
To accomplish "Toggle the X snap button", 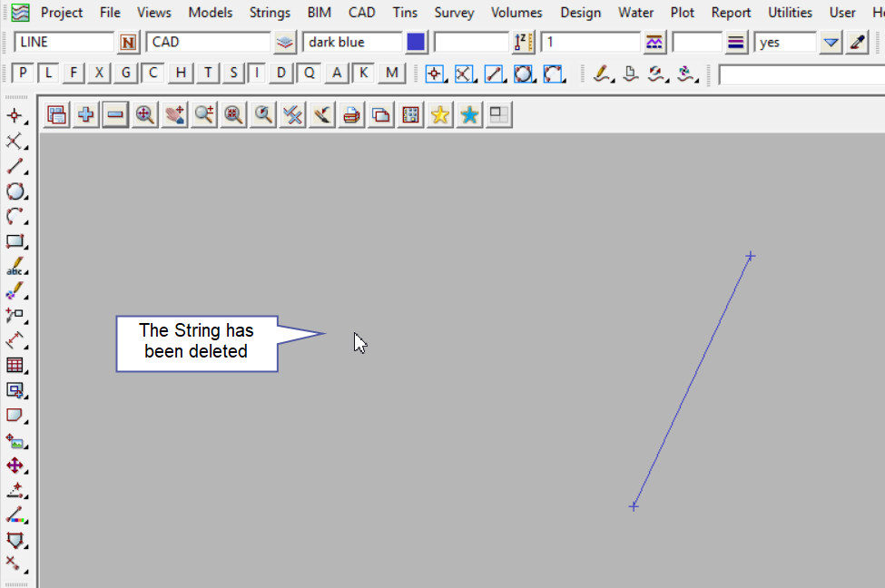I will [99, 73].
